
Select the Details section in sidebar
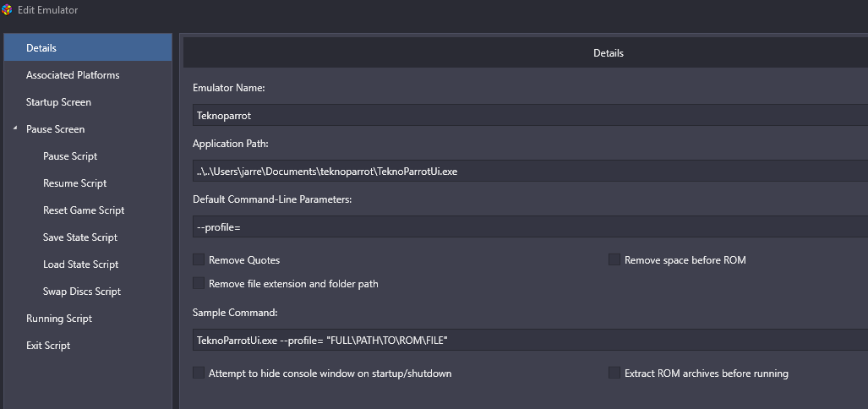coord(88,47)
